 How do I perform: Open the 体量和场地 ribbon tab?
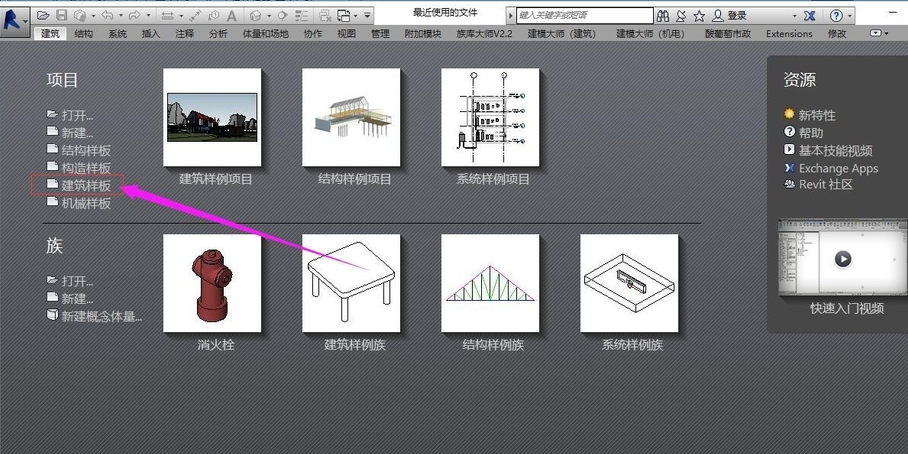tap(266, 34)
